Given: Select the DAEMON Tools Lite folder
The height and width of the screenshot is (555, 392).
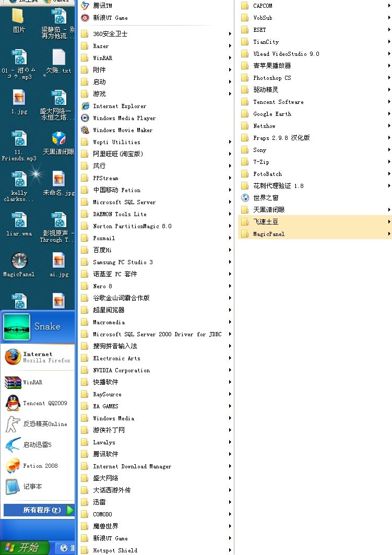Looking at the screenshot, I should (x=120, y=214).
